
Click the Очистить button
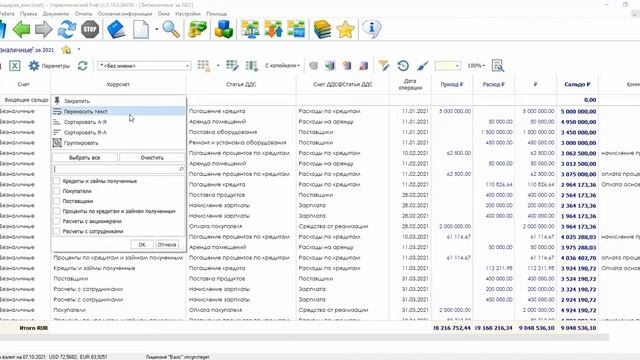(x=152, y=158)
